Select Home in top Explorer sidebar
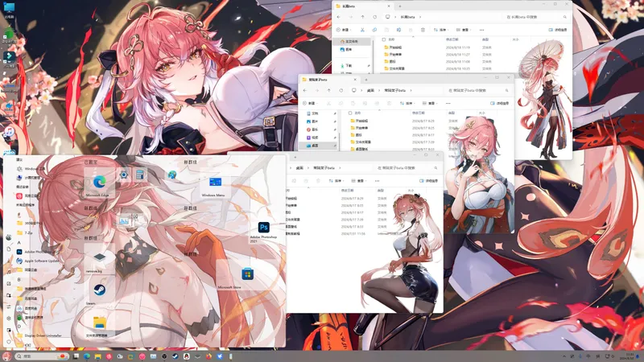The height and width of the screenshot is (362, 644). pyautogui.click(x=352, y=42)
